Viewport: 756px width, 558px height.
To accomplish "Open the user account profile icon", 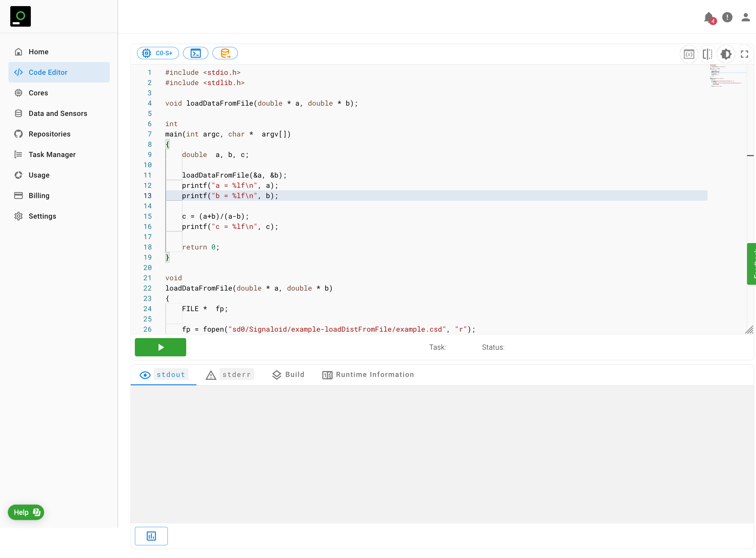I will pyautogui.click(x=745, y=17).
